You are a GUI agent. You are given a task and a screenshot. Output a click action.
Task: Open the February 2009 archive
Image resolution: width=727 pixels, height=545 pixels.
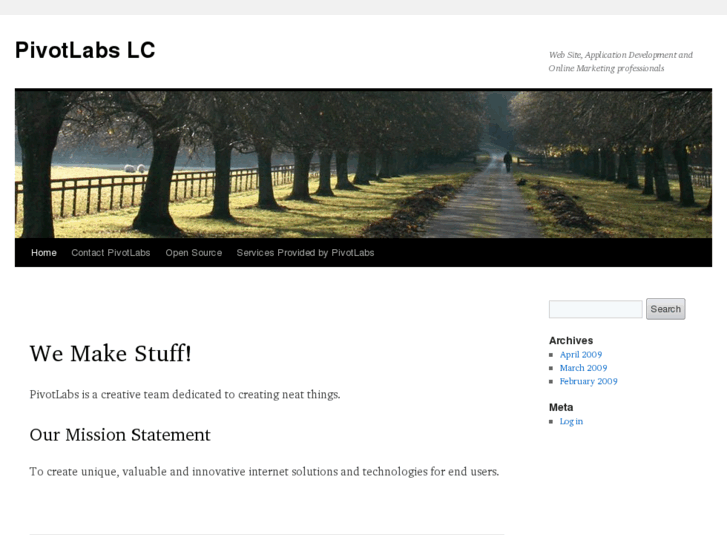tap(588, 381)
